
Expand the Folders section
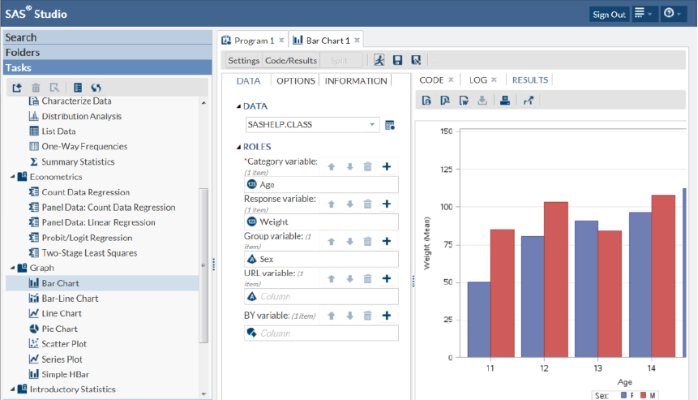point(107,53)
